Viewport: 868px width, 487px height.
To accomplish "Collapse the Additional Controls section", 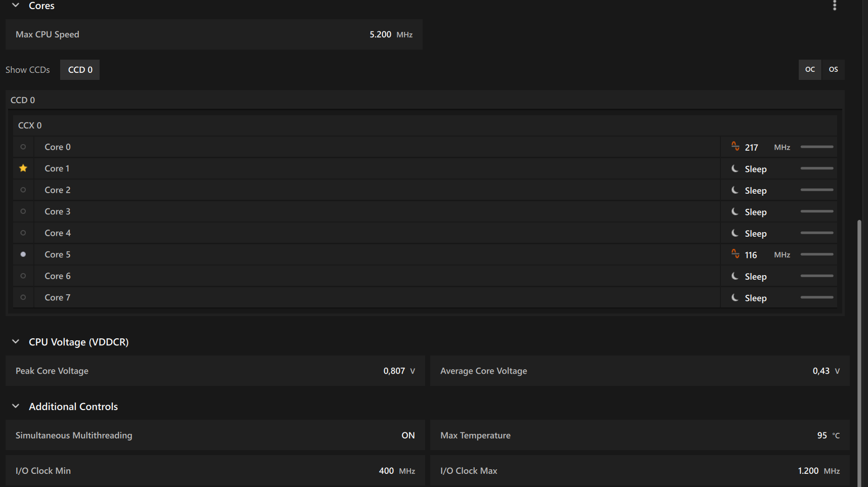I will click(16, 406).
